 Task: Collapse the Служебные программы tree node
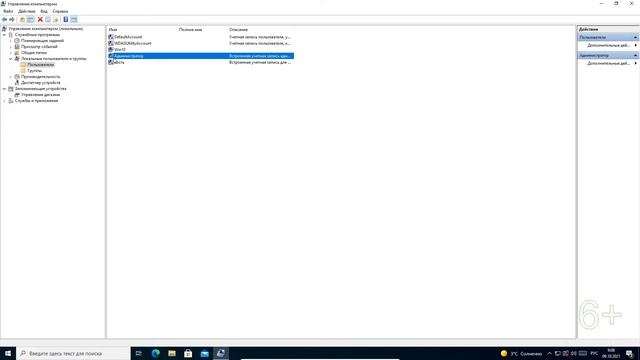pyautogui.click(x=4, y=35)
